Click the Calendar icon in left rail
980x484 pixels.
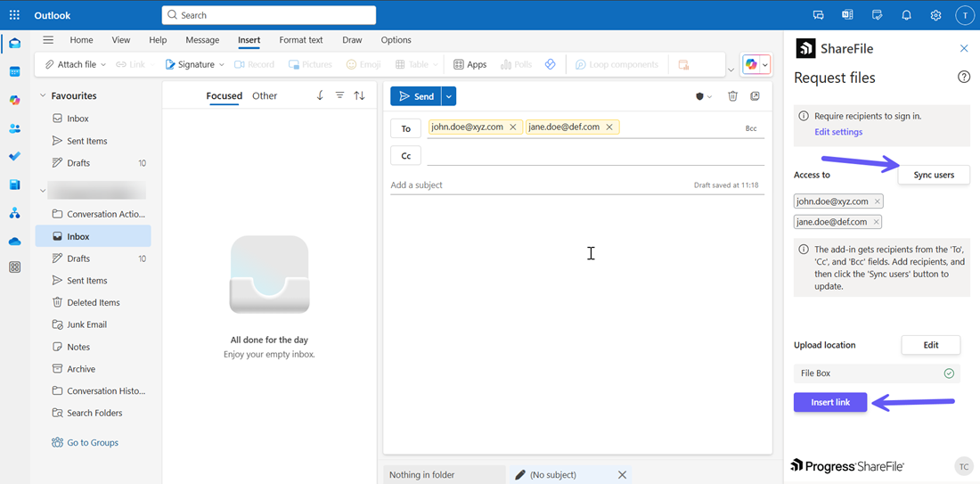14,71
